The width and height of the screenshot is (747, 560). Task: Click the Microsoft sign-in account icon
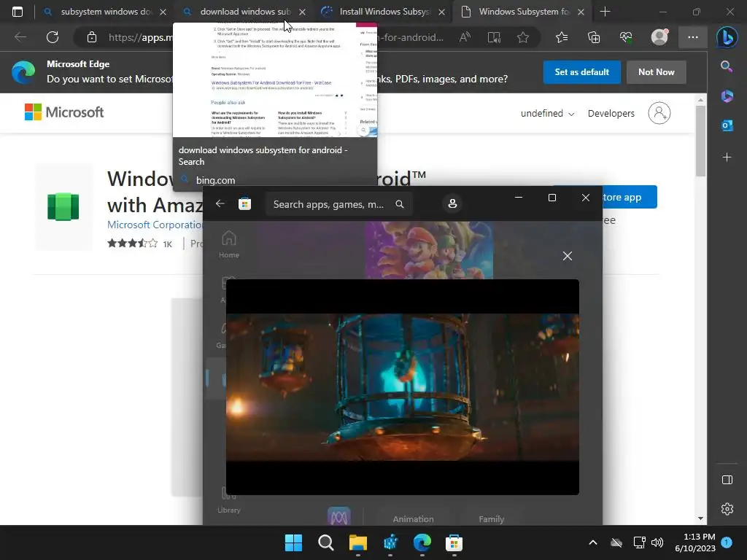[x=659, y=113]
